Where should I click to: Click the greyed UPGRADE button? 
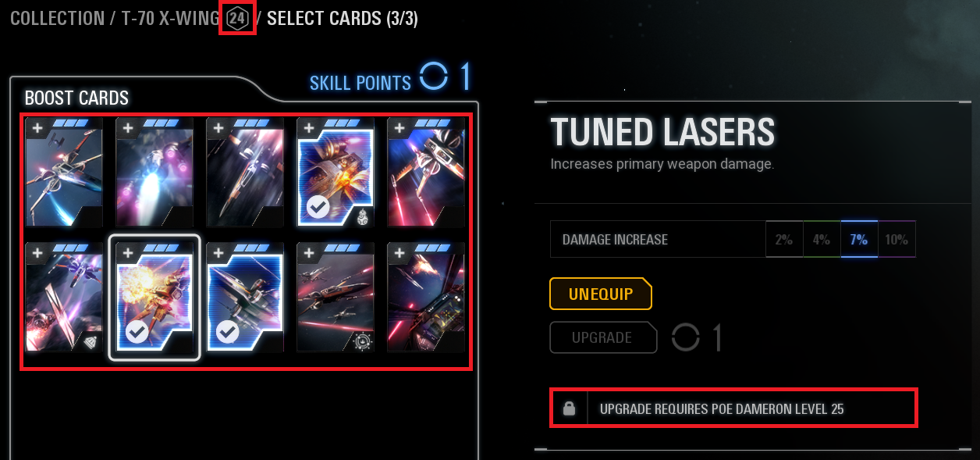click(x=602, y=337)
